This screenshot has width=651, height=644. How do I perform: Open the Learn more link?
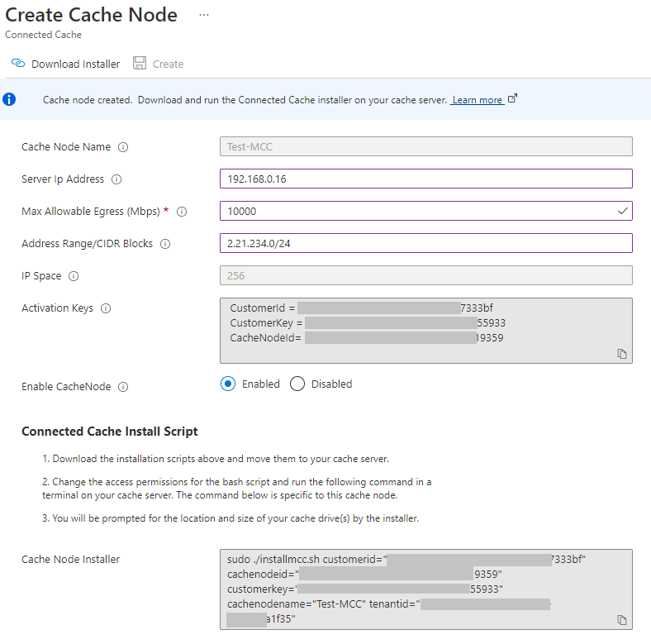(x=478, y=100)
